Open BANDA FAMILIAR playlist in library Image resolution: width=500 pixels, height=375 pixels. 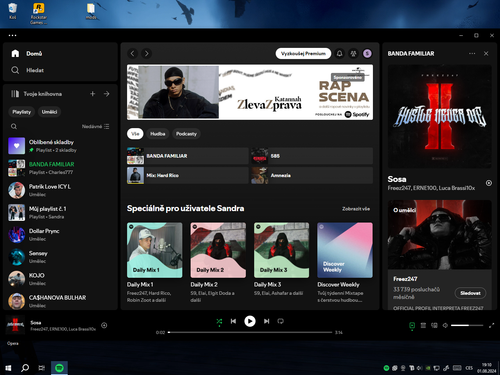tap(60, 168)
